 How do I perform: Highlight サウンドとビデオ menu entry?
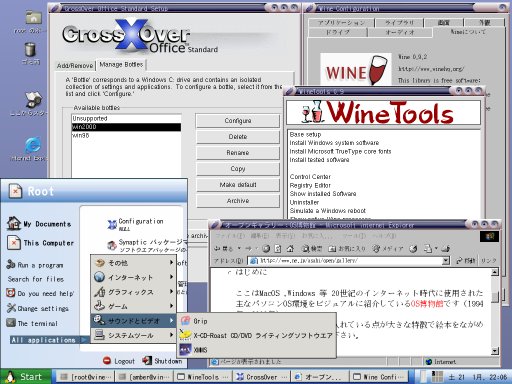tap(134, 321)
